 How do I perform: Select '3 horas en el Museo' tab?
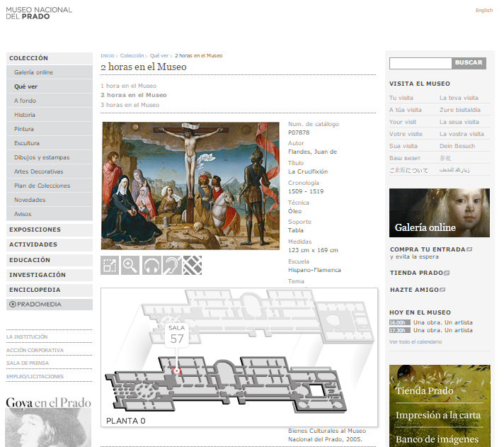[130, 105]
